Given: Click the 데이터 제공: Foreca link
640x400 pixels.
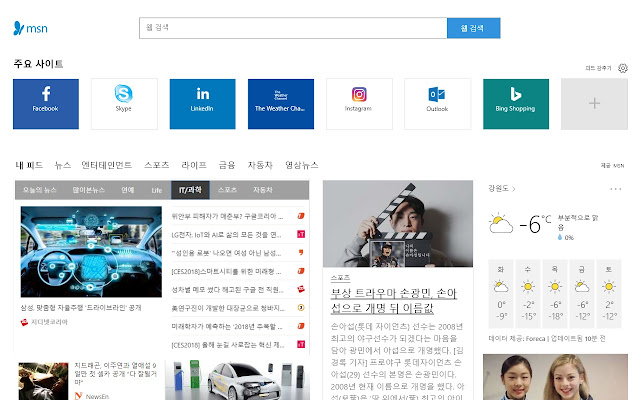Looking at the screenshot, I should [517, 338].
